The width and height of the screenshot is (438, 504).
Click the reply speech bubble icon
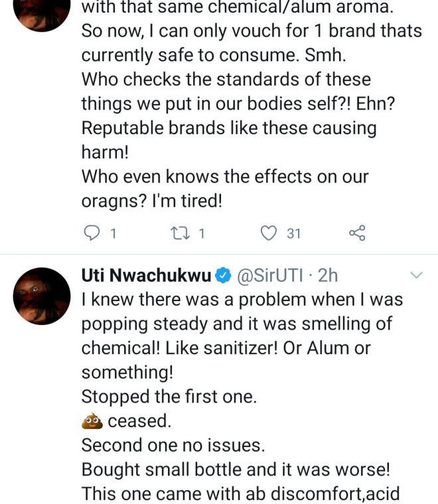(x=92, y=233)
